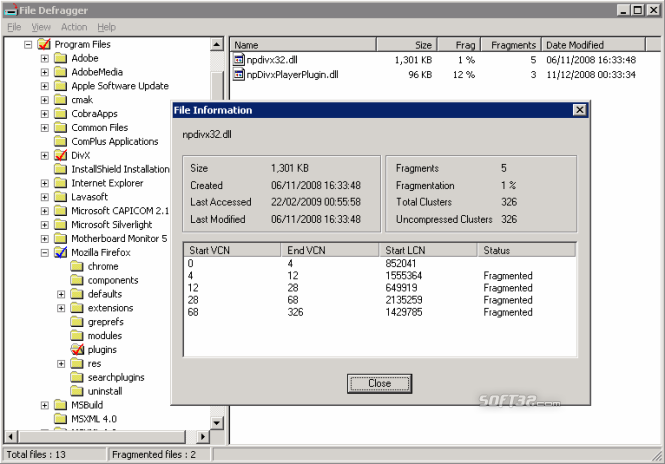This screenshot has width=665, height=464.
Task: Select the Start LCN 852041 row
Action: (x=380, y=263)
